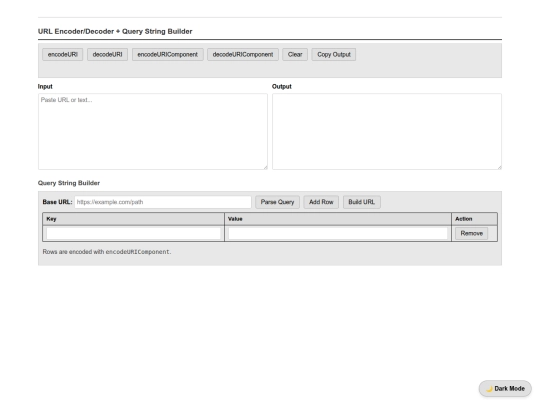
Task: Click the URL Encoder/Decoder page title
Action: (115, 31)
